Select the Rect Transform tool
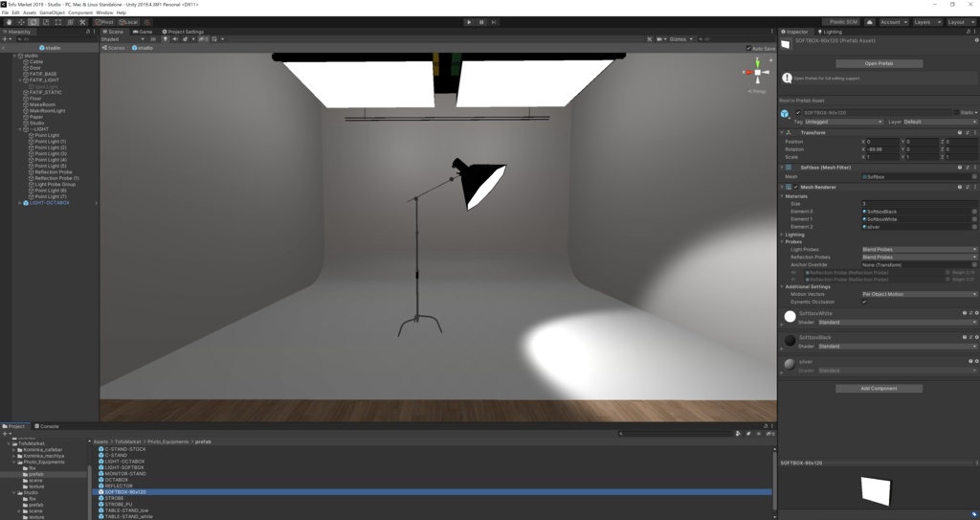The width and height of the screenshot is (980, 520). point(58,22)
